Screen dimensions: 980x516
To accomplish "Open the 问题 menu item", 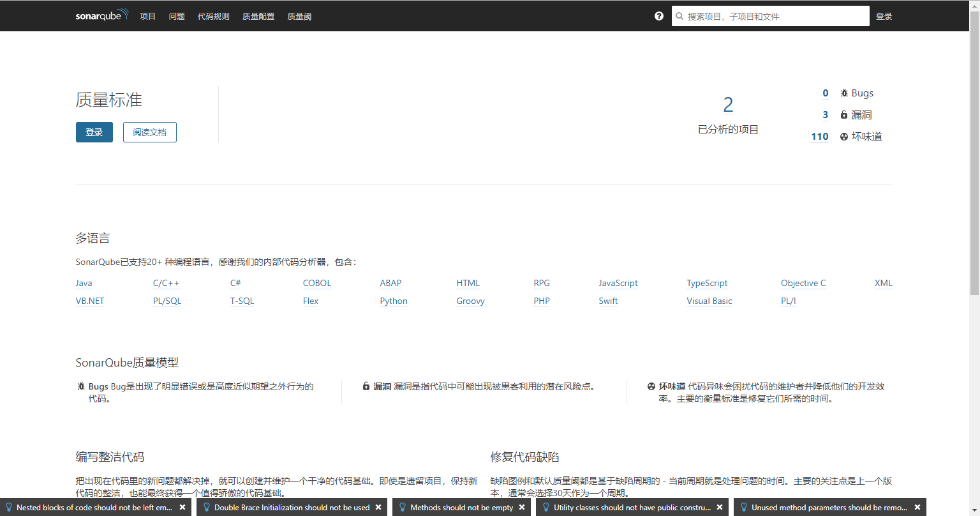I will 177,16.
